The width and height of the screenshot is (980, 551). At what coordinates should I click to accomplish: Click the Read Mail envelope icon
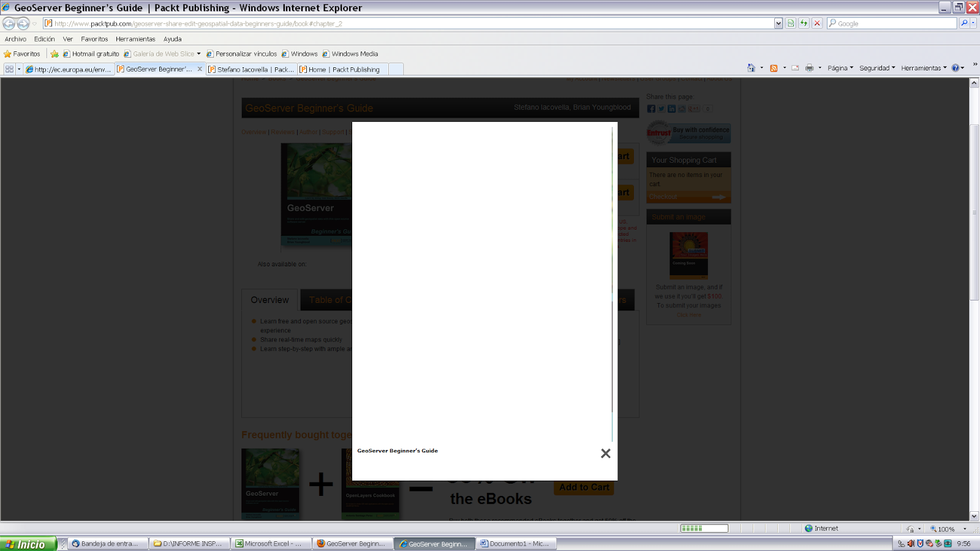[x=795, y=68]
